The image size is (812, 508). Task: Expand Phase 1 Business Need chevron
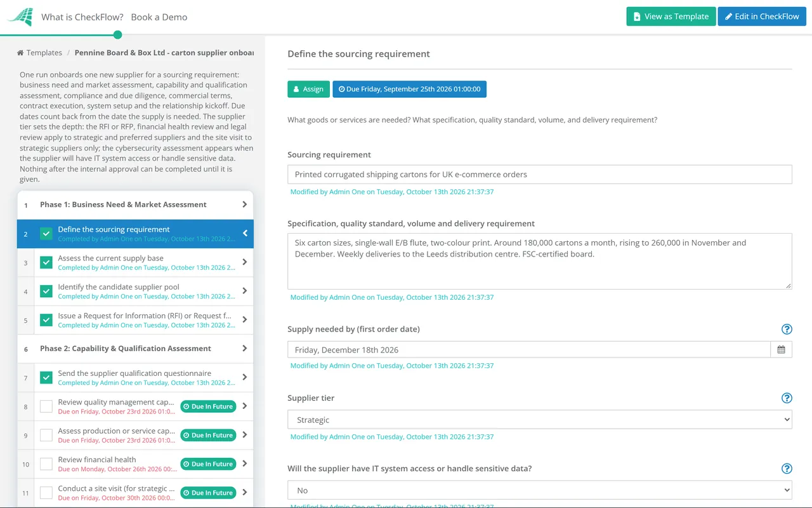point(245,204)
